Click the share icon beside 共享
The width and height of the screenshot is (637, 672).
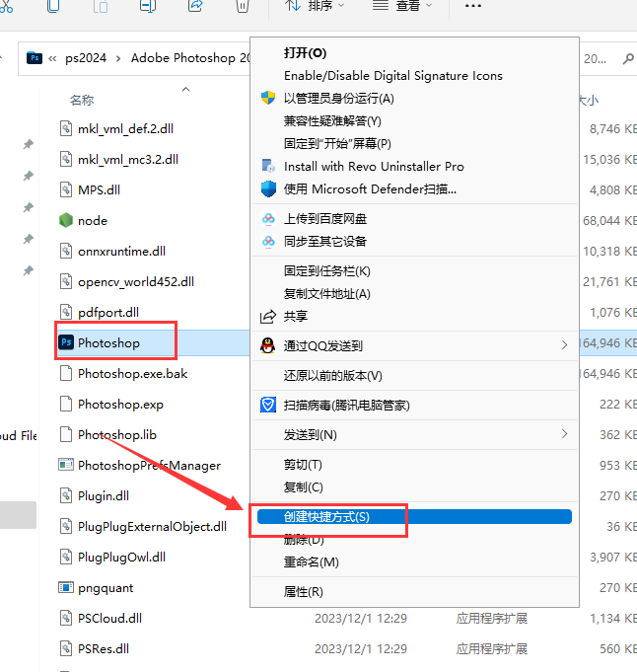[267, 316]
